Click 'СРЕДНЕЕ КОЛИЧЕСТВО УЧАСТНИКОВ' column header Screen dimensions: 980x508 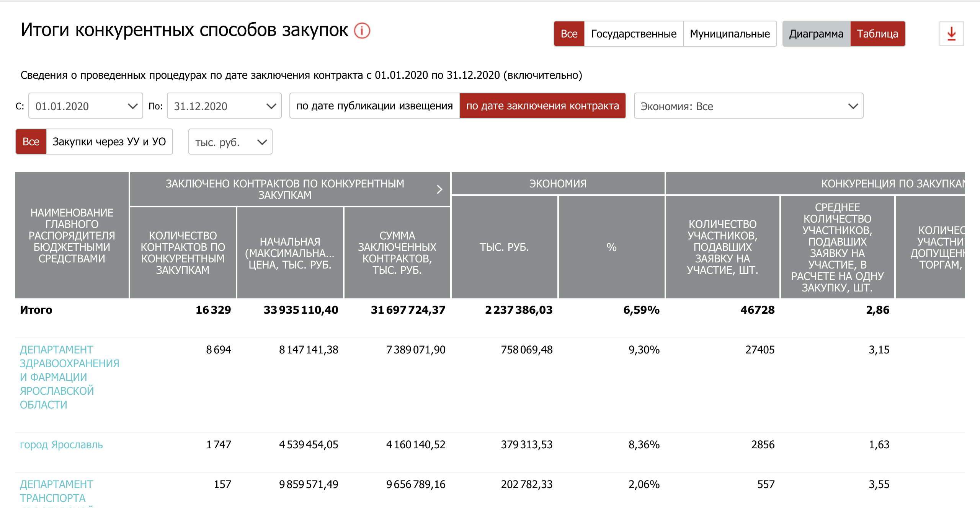point(838,247)
